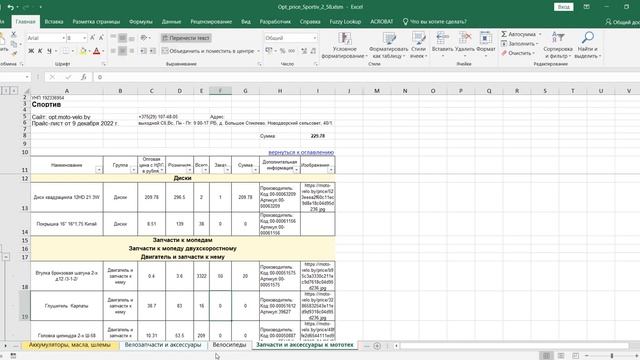Click the increase decimal icon
This screenshot has height=360, width=640.
coord(304,51)
